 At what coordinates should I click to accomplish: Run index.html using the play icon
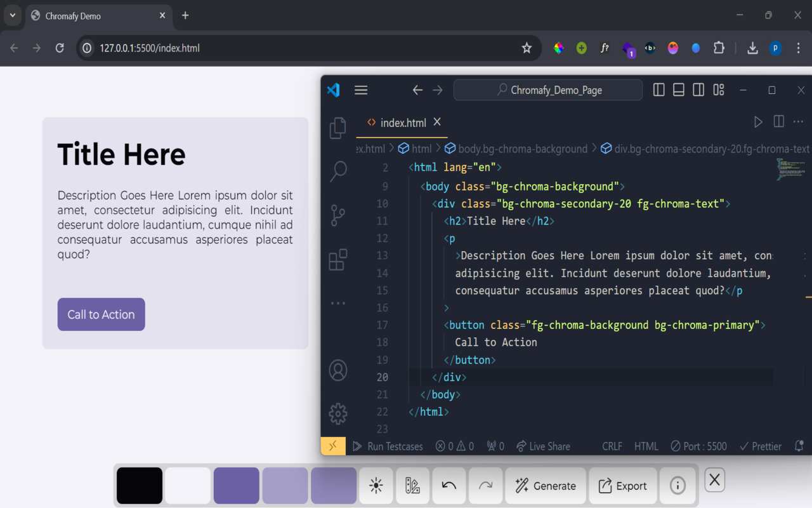point(758,121)
